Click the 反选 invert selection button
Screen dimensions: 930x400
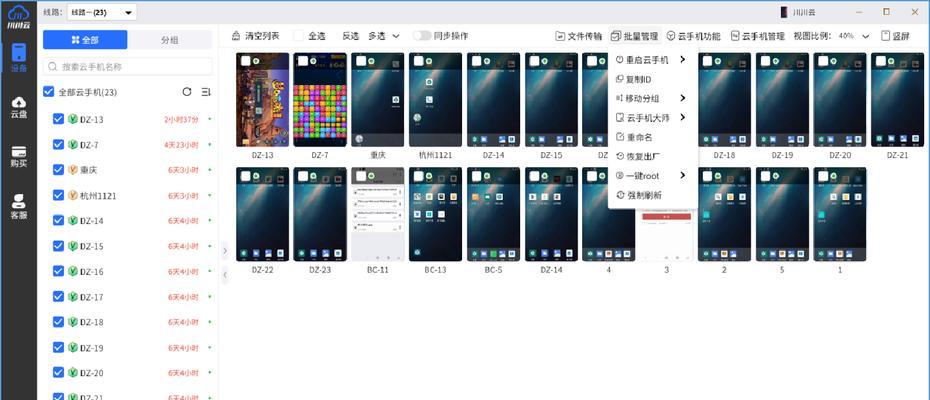coord(351,36)
